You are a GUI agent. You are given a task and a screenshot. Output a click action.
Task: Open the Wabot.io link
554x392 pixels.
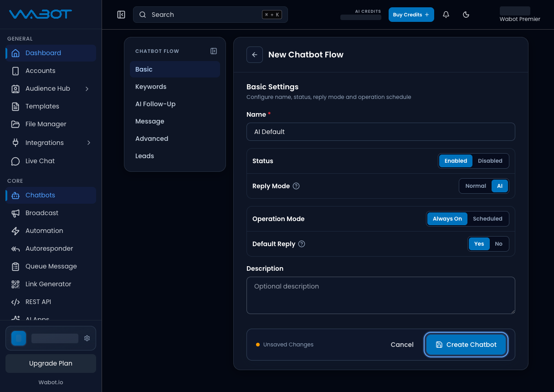click(x=51, y=382)
